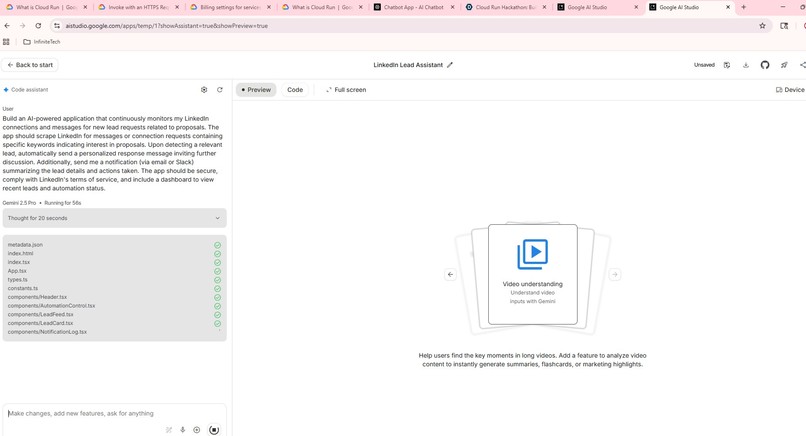The image size is (806, 436).
Task: Select index.tsx in file list
Action: [19, 262]
